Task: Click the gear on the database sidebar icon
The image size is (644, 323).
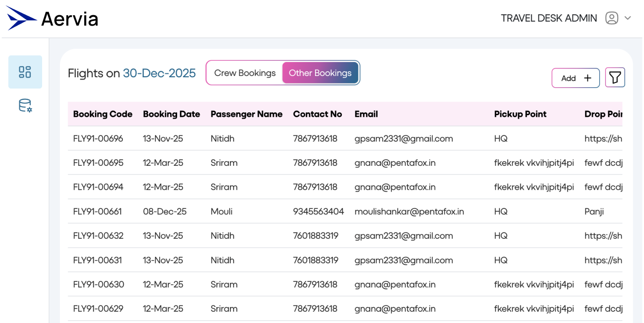Action: coord(29,109)
